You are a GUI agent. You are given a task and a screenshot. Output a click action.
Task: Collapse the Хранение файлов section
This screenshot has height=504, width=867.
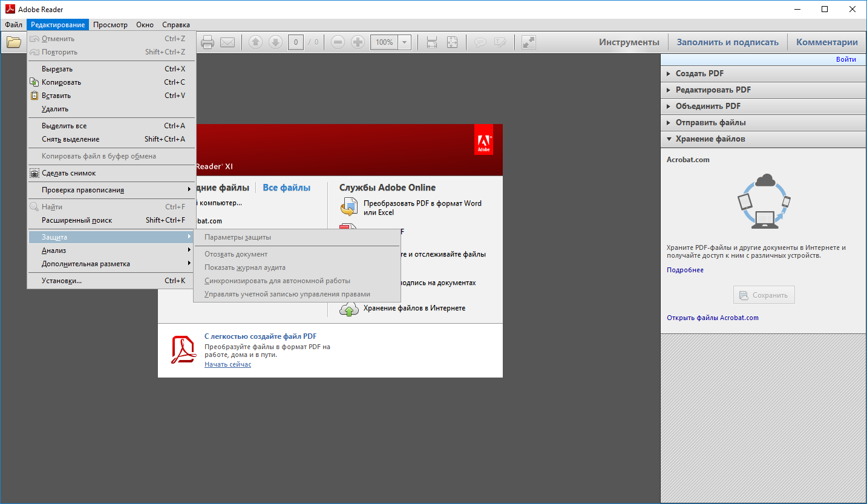pos(764,139)
